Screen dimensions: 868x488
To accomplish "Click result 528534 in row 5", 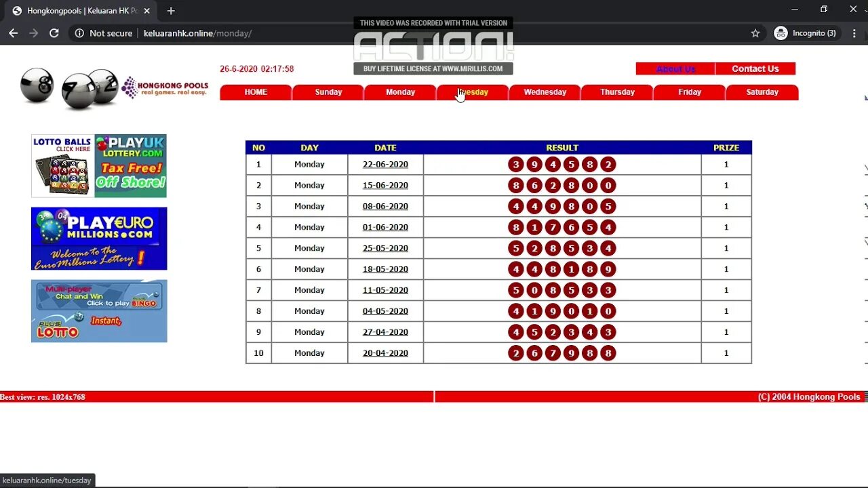I will (x=562, y=249).
